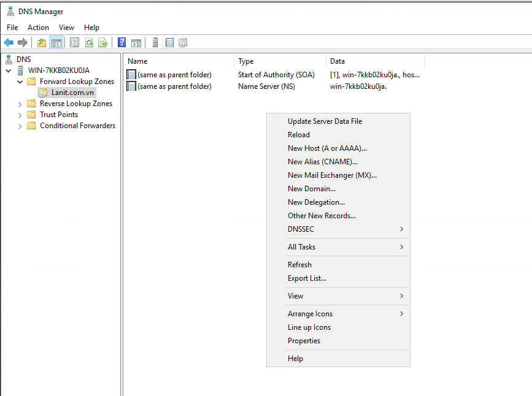Select New Domain... menu entry
This screenshot has height=396, width=532.
point(338,189)
